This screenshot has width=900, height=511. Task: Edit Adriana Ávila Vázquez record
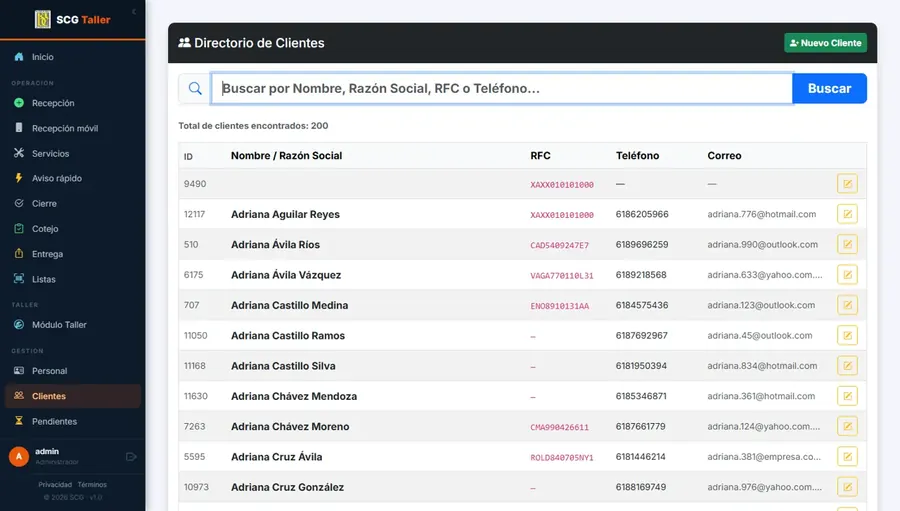pyautogui.click(x=847, y=274)
